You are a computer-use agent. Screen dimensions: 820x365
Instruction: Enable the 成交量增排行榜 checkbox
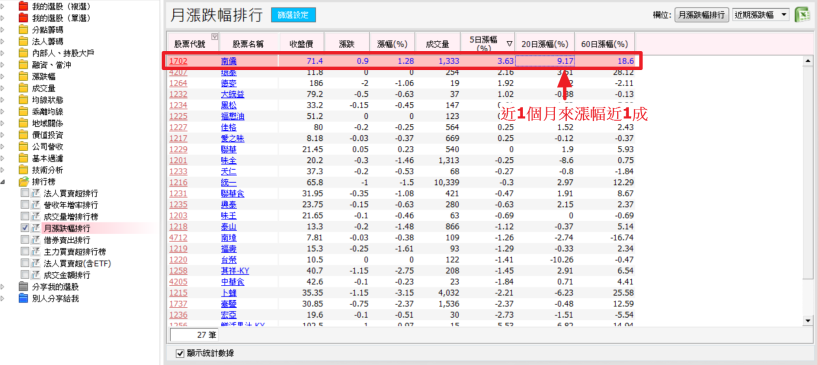(x=25, y=216)
